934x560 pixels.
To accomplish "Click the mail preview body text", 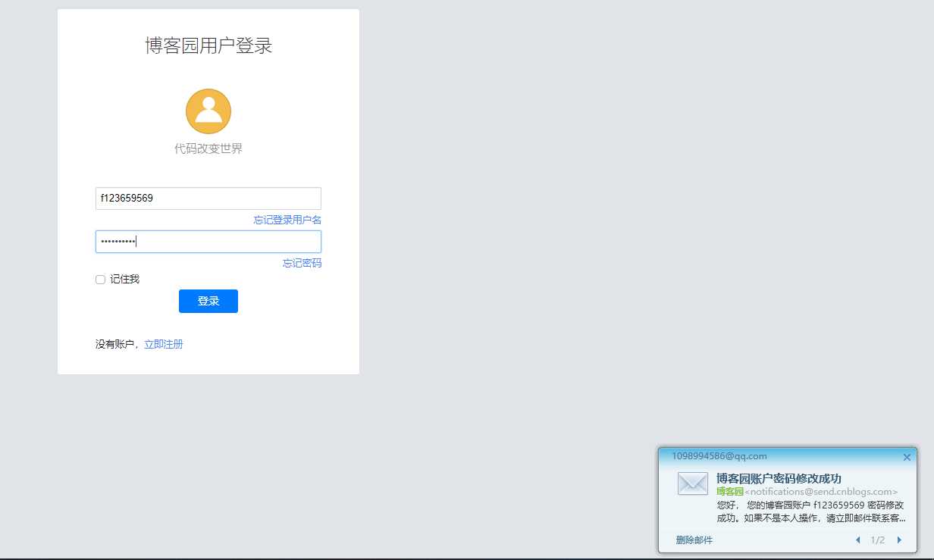I will tap(810, 512).
